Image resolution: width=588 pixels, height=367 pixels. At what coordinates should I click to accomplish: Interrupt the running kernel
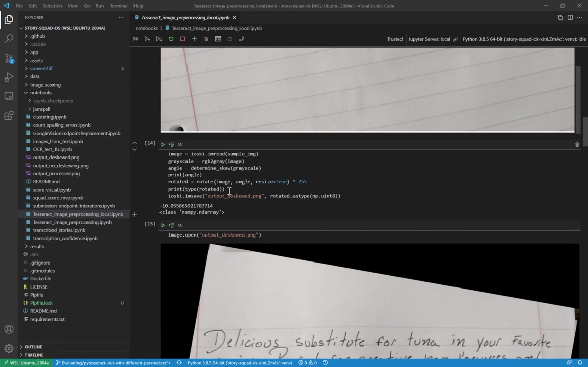click(x=182, y=39)
